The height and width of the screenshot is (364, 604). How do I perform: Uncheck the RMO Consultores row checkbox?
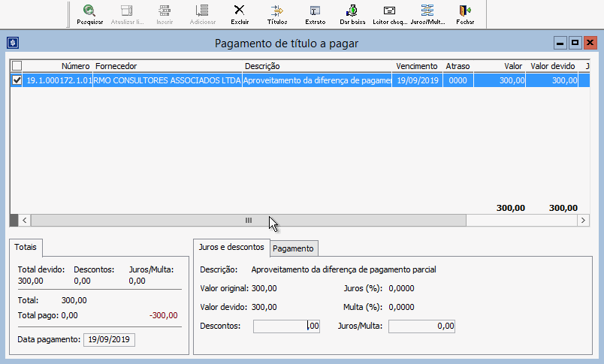[17, 80]
